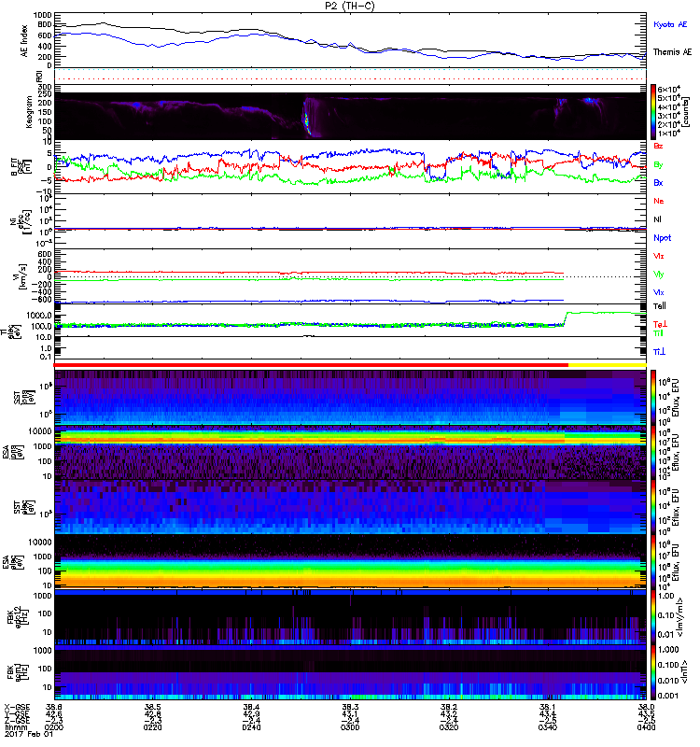Screen dimensions: 700x747
Task: Click the 0340 time tick label
Action: [548, 727]
